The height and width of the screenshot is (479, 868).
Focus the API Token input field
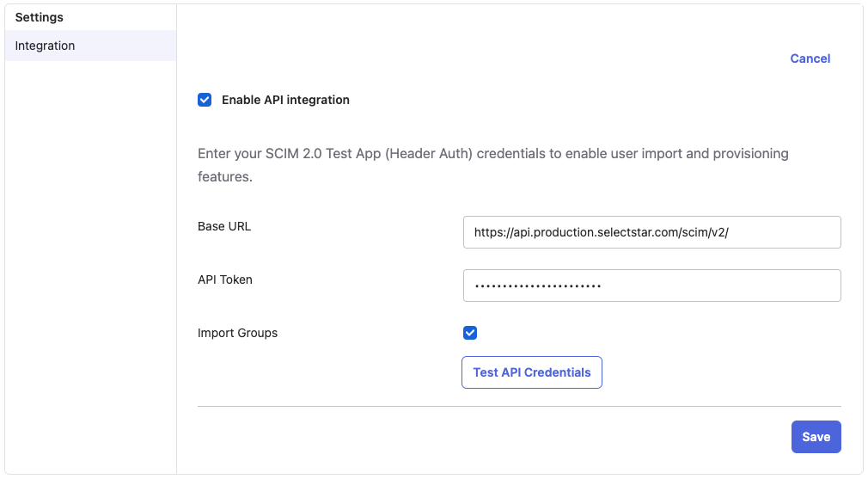pyautogui.click(x=651, y=286)
